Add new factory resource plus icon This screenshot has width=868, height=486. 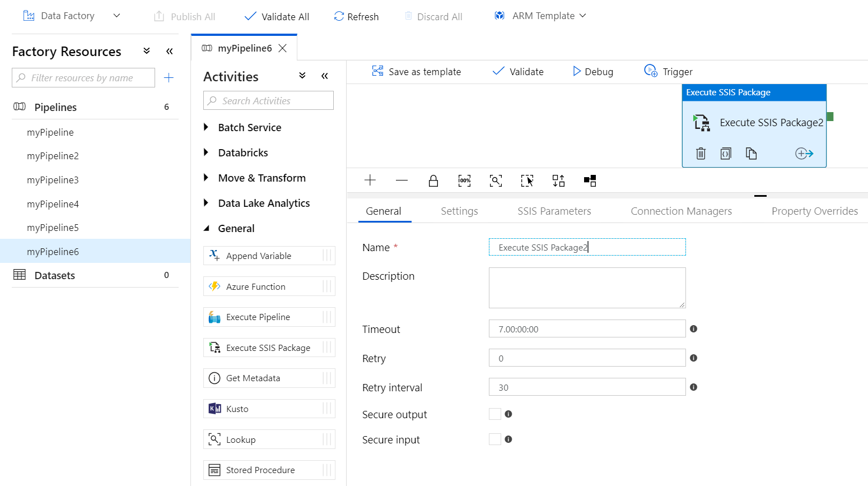pyautogui.click(x=169, y=78)
